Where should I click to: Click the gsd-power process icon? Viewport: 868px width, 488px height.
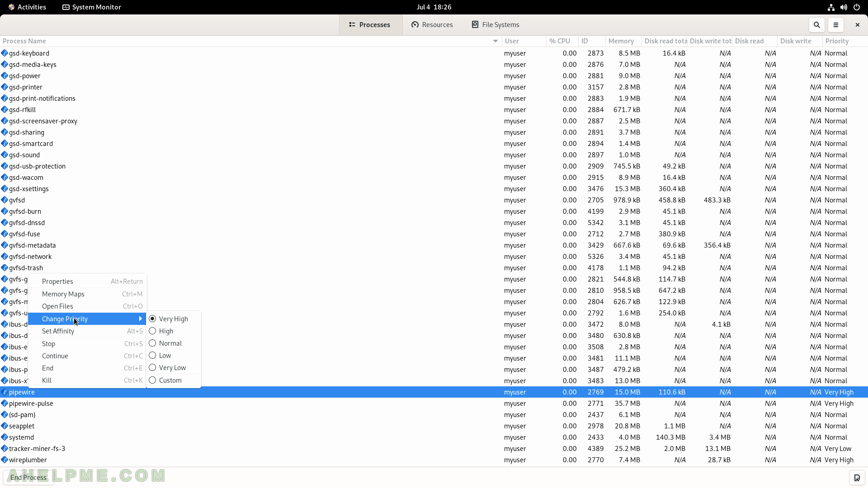(x=5, y=75)
